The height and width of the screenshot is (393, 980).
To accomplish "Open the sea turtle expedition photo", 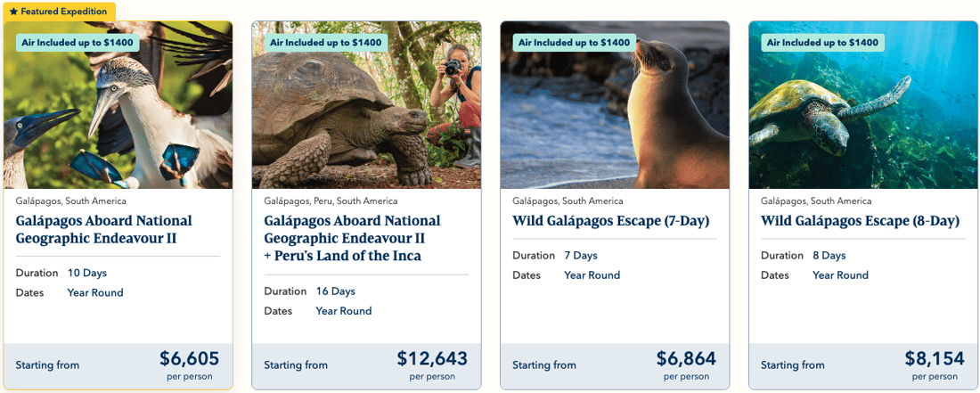I will [x=863, y=105].
